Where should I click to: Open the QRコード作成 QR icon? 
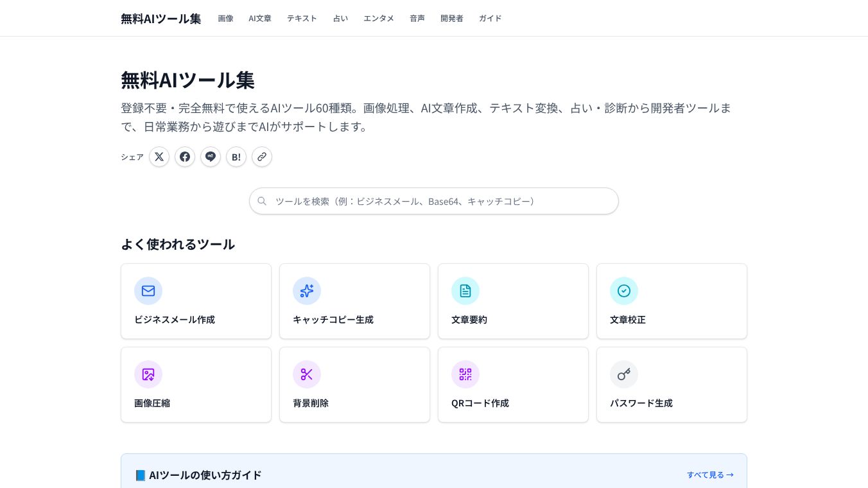[465, 374]
